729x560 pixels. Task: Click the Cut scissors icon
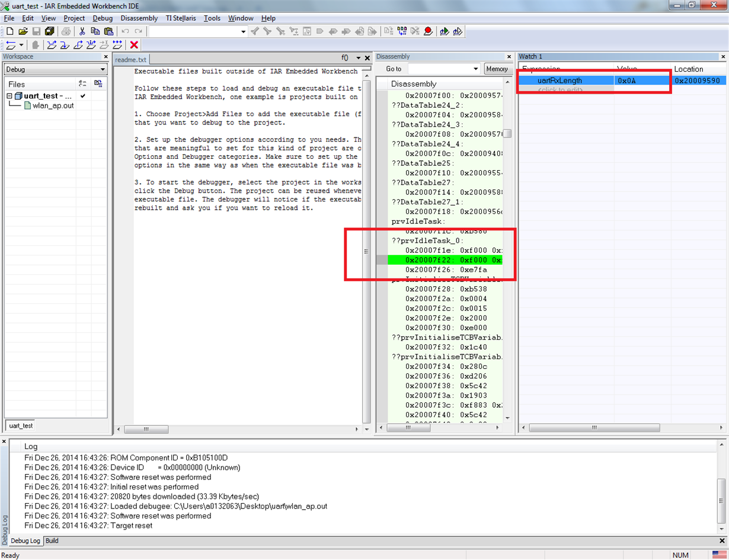(x=82, y=31)
